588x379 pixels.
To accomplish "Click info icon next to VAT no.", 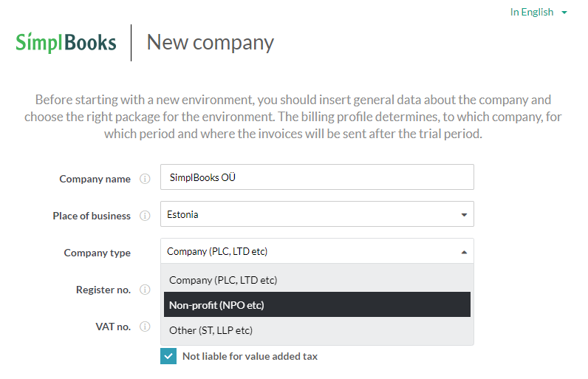I will click(x=145, y=327).
